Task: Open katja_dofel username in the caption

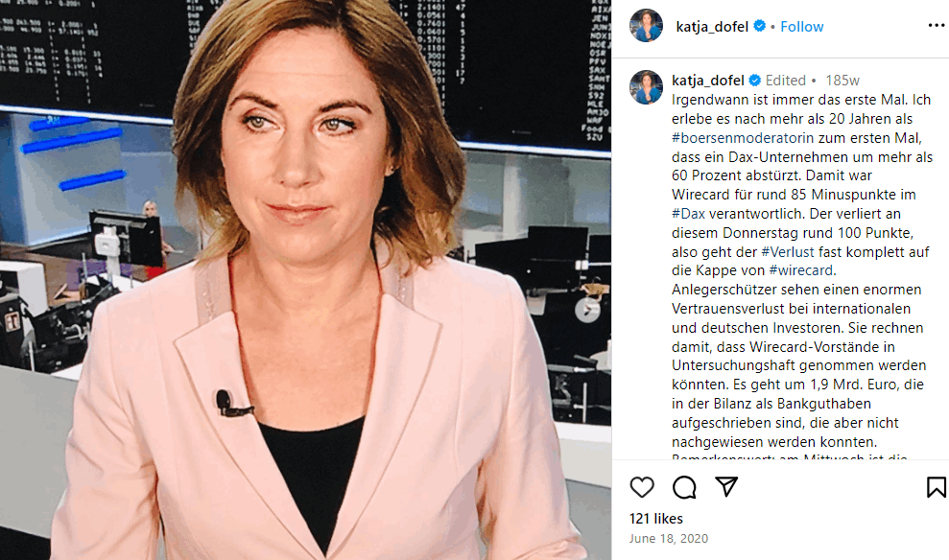Action: [x=707, y=81]
